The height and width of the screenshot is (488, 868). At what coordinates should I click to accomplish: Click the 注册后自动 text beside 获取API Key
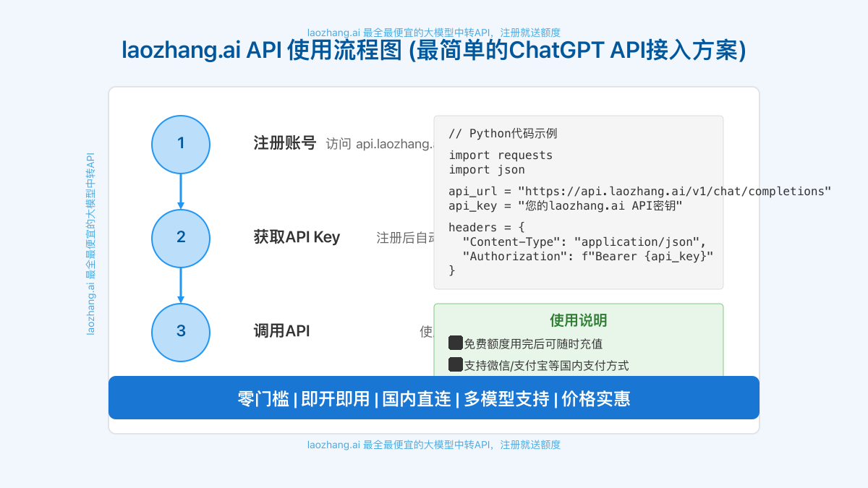click(405, 238)
